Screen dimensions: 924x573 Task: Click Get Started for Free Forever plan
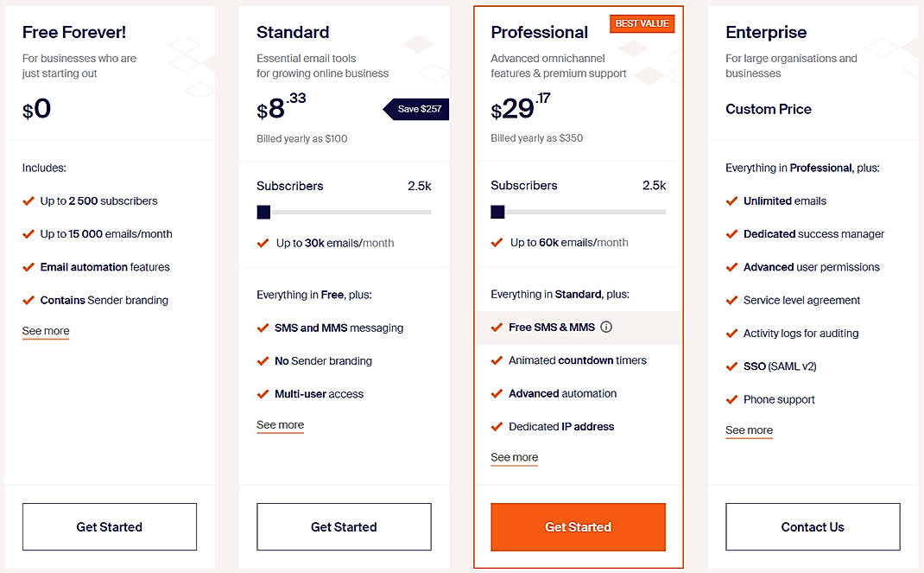(110, 527)
